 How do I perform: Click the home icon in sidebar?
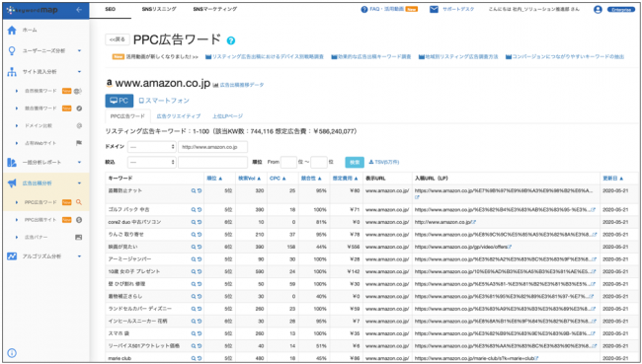[x=12, y=30]
